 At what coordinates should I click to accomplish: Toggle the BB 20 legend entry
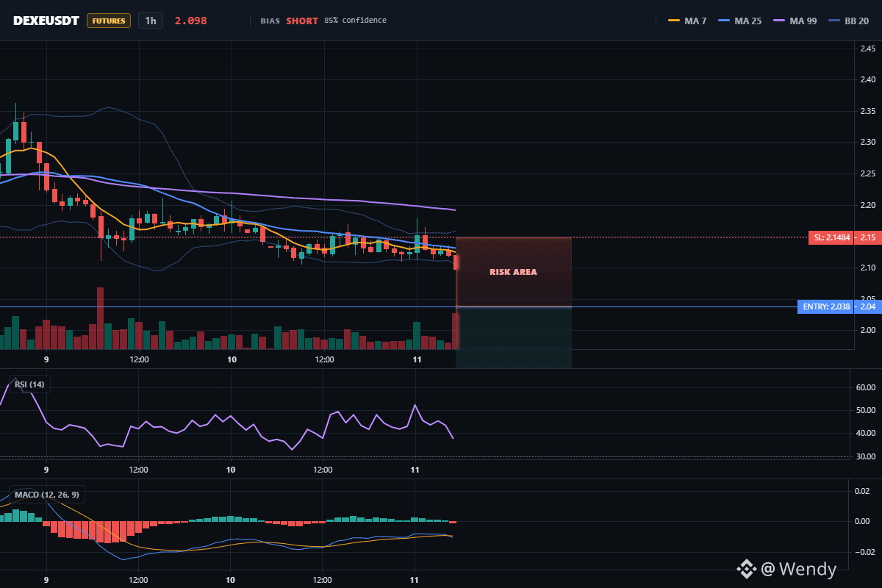(x=848, y=21)
